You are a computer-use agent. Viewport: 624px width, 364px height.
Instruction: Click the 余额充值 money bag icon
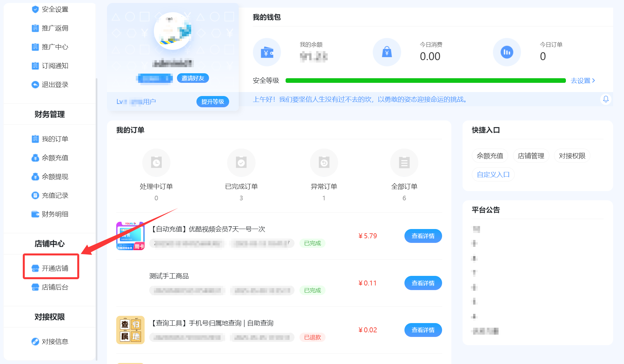35,158
